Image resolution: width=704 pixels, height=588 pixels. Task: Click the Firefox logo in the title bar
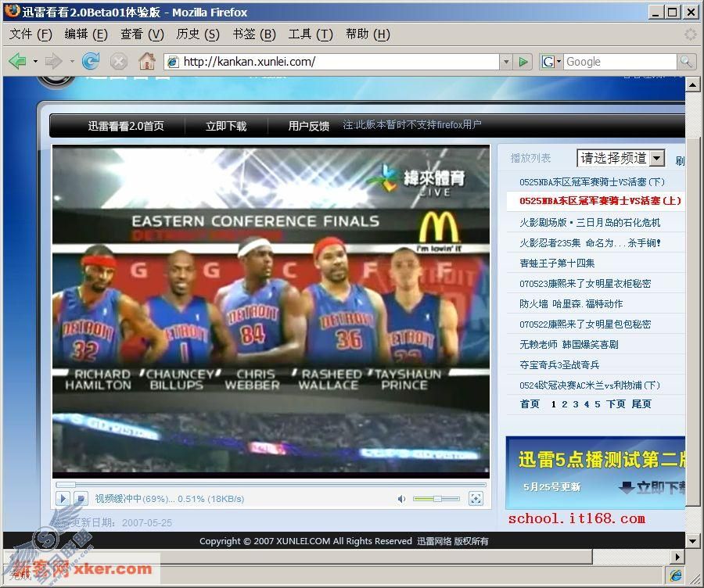coord(12,11)
